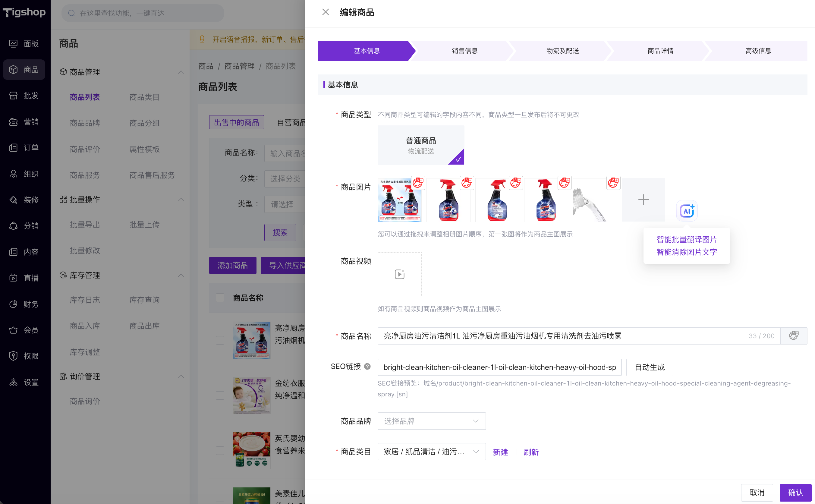The image size is (815, 504).
Task: Open the 设置 sidebar icon
Action: point(13,382)
